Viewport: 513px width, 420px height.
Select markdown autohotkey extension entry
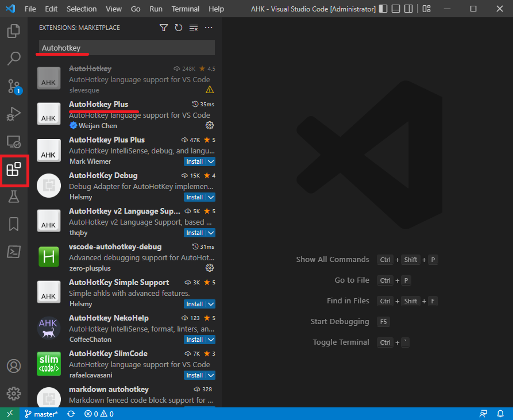pyautogui.click(x=125, y=395)
